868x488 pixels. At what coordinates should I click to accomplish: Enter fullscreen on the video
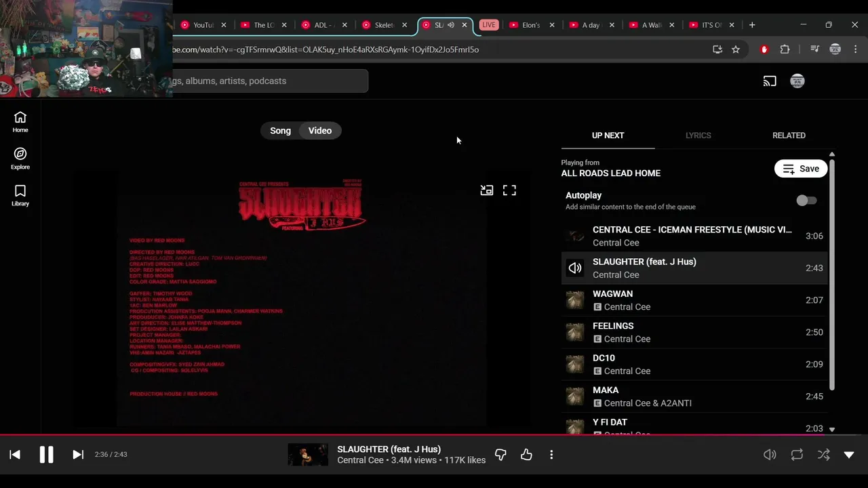[x=509, y=190]
